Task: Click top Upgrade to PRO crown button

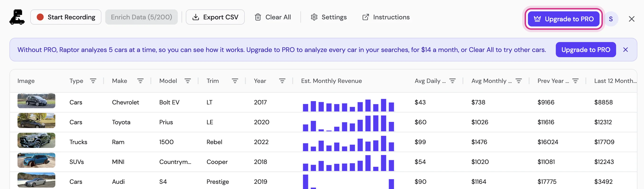Action: (x=564, y=19)
